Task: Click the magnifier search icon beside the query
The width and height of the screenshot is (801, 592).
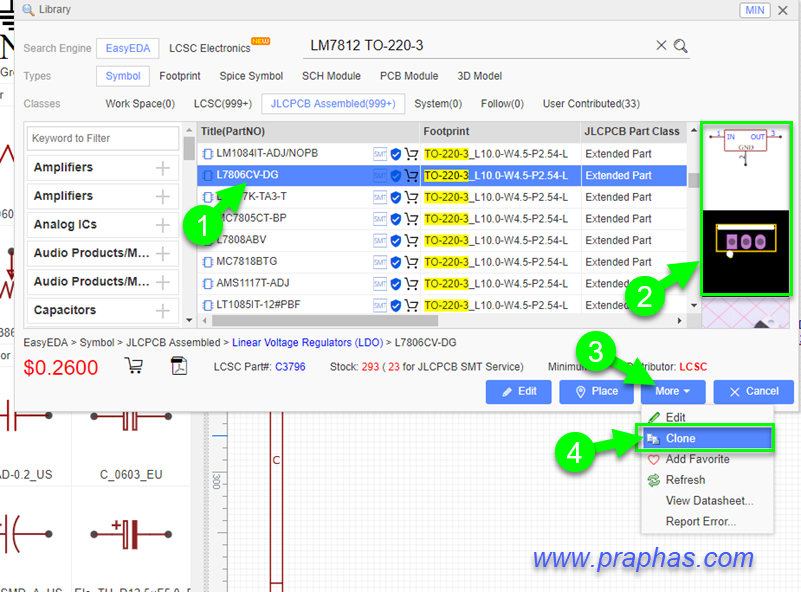Action: 680,46
